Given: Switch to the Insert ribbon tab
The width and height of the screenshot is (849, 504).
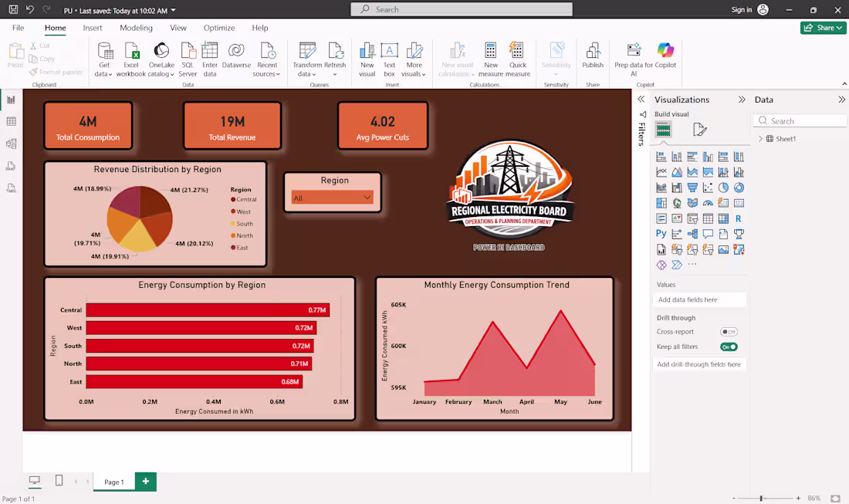Looking at the screenshot, I should point(93,28).
